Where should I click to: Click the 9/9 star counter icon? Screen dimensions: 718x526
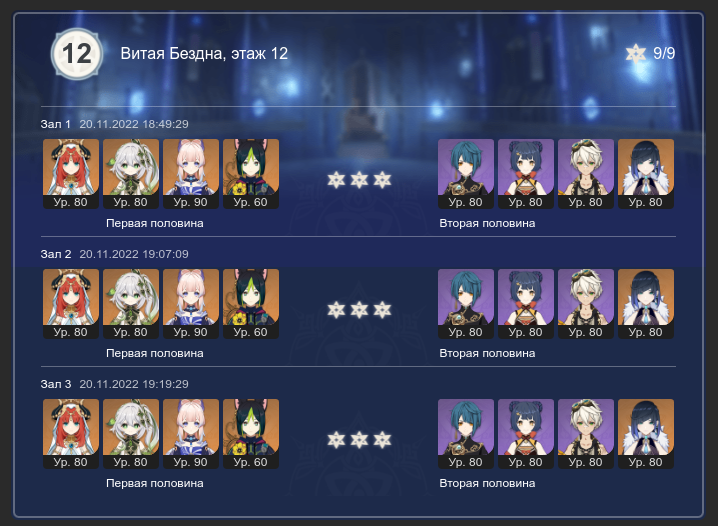pos(636,54)
